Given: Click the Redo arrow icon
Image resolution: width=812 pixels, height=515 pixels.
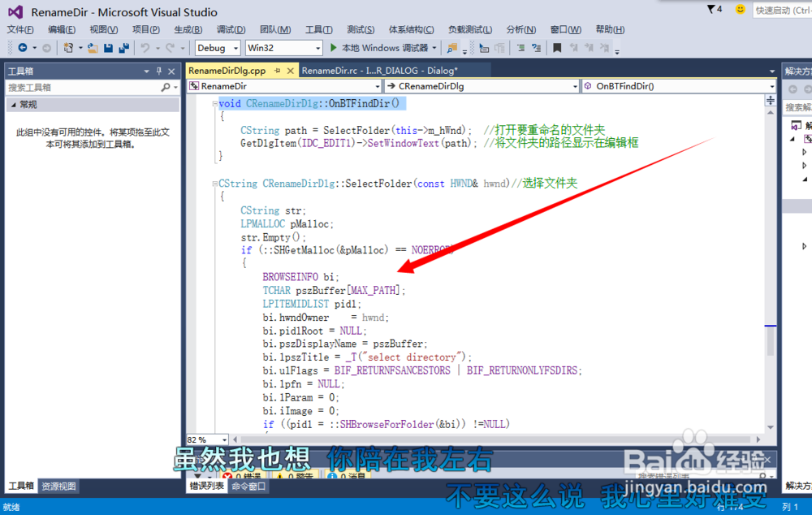Looking at the screenshot, I should tap(170, 48).
